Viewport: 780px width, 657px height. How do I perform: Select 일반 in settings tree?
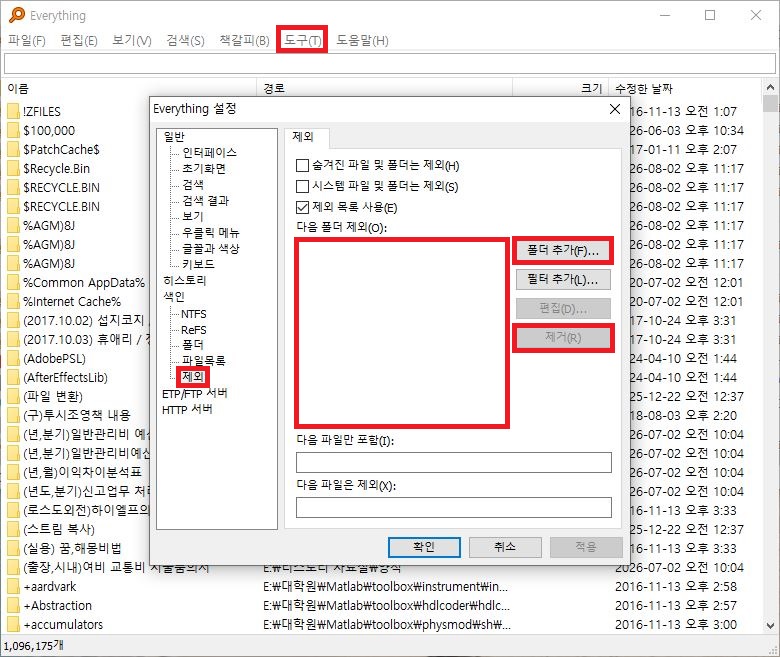tap(174, 136)
